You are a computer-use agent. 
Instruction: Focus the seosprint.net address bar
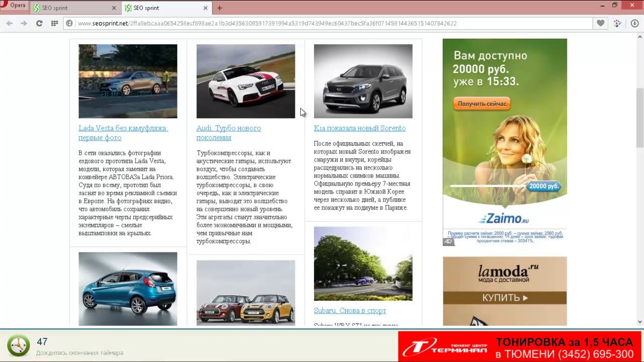coord(328,23)
